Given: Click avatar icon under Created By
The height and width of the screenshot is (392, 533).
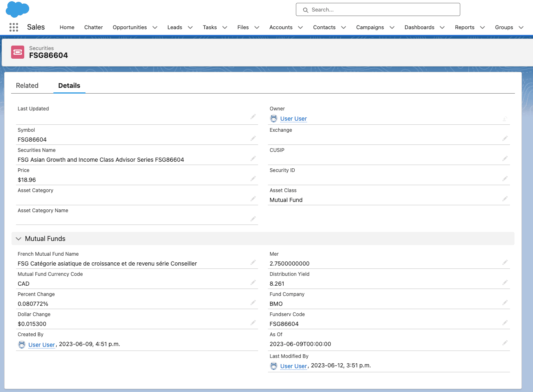Looking at the screenshot, I should click(x=22, y=345).
